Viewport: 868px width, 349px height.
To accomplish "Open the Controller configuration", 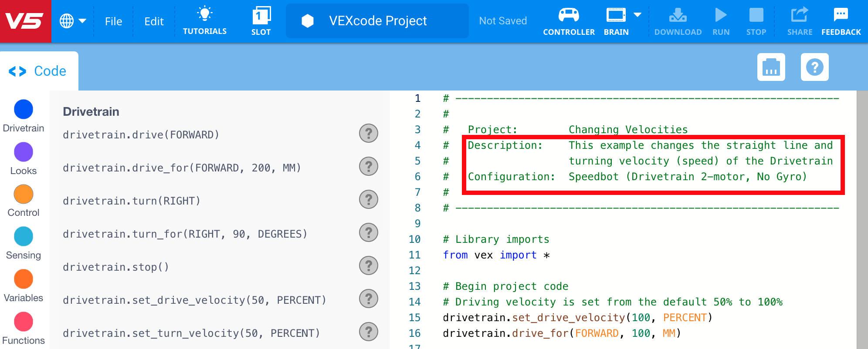I will [569, 20].
